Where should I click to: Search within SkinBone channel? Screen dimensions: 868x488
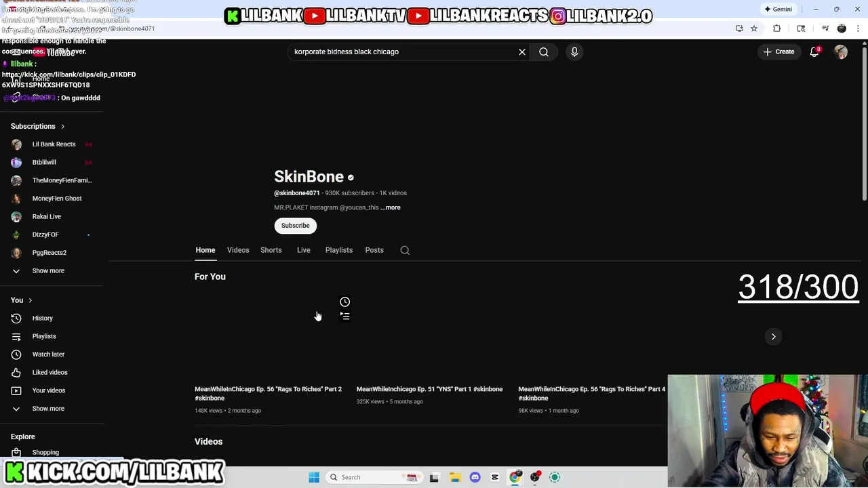tap(405, 250)
